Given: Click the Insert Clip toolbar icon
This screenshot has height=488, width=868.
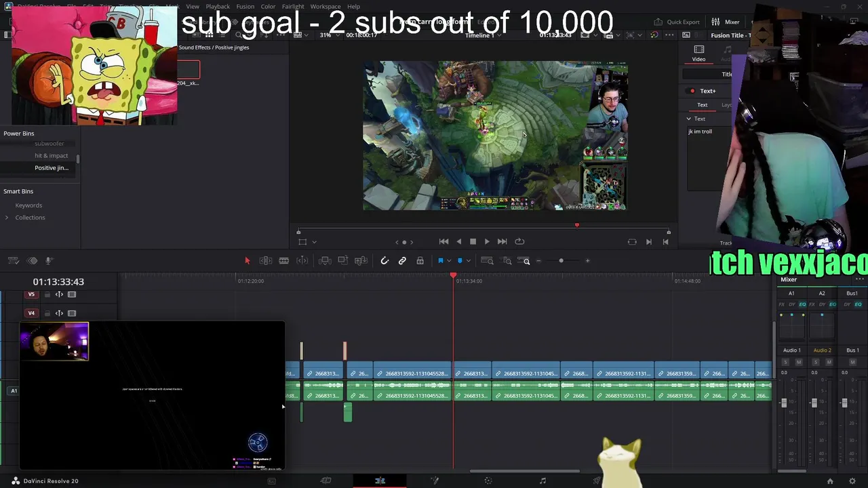Looking at the screenshot, I should [325, 261].
